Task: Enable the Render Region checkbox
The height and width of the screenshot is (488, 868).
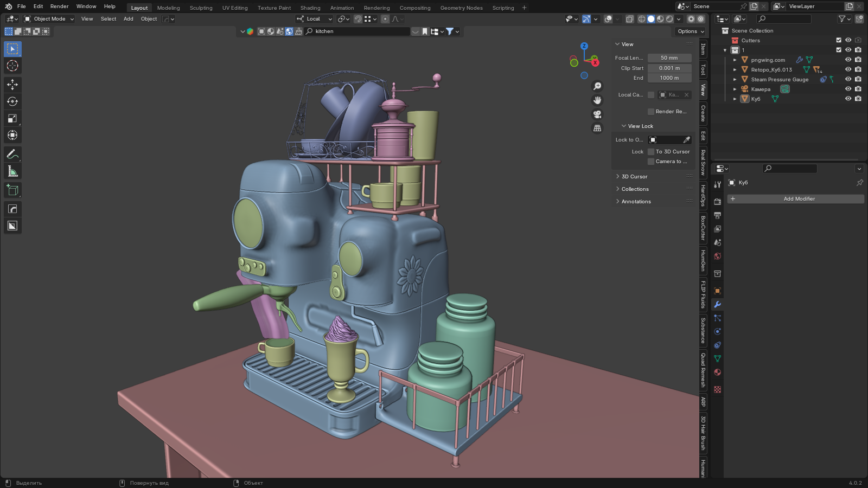Action: click(x=651, y=112)
